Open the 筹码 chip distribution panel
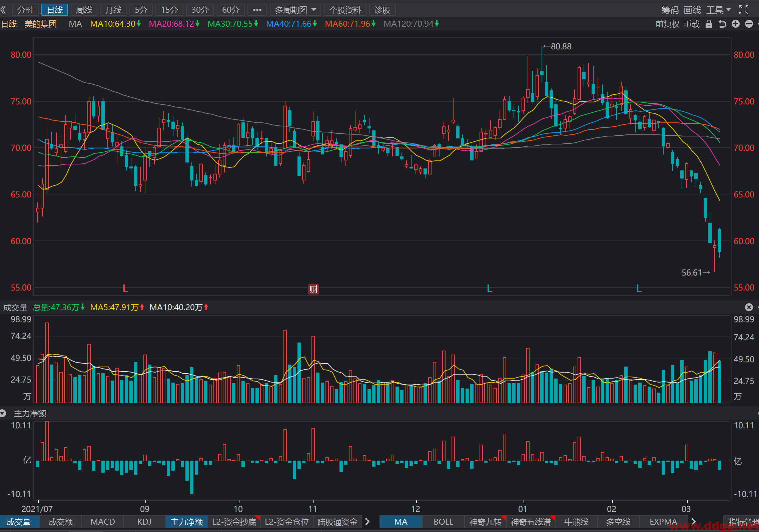This screenshot has width=759, height=532. click(670, 10)
